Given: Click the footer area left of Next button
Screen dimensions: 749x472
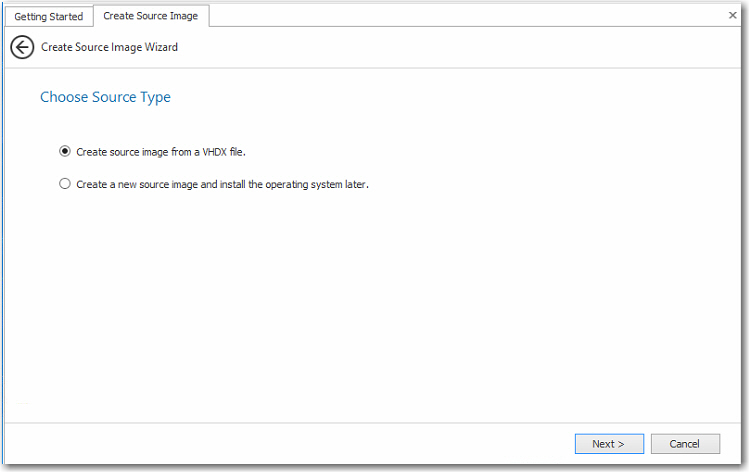Looking at the screenshot, I should (x=300, y=444).
